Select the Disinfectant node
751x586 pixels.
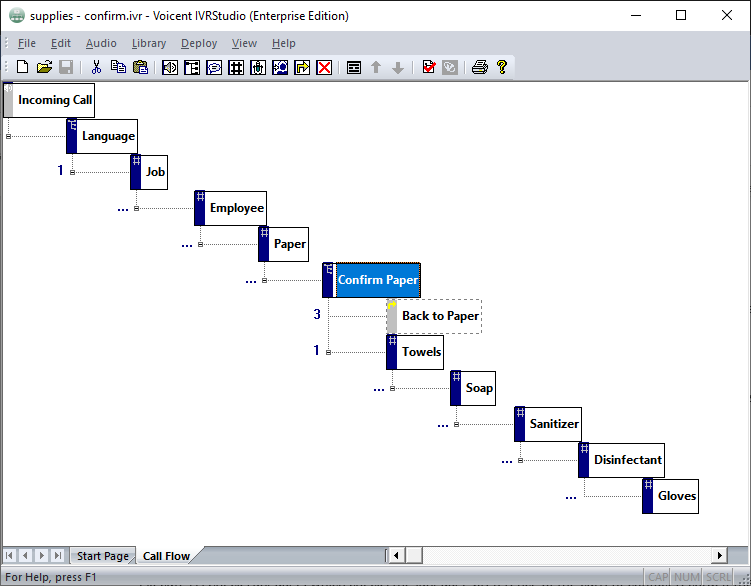coord(627,460)
